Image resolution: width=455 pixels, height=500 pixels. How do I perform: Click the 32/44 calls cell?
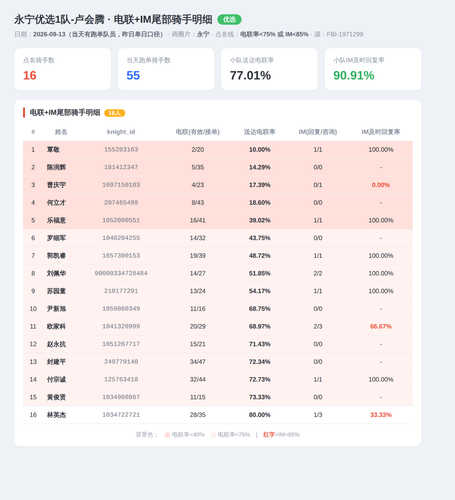(x=198, y=379)
